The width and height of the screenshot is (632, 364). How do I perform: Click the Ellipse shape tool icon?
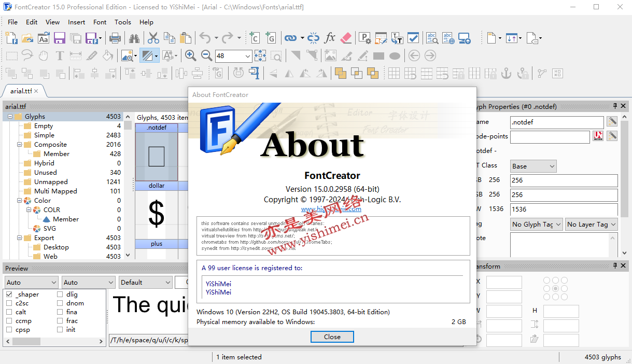395,55
